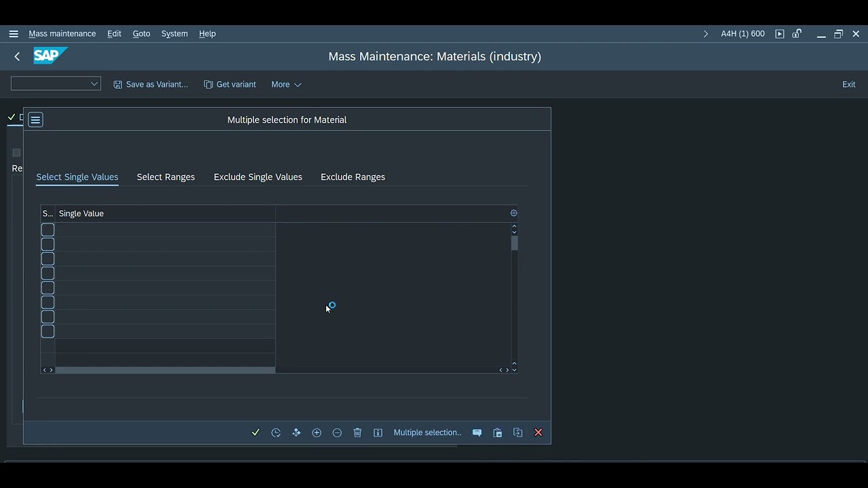The height and width of the screenshot is (488, 868).
Task: Insert a line with the plus icon
Action: 317,432
